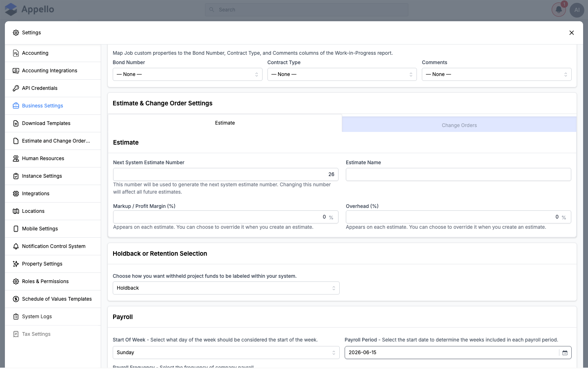This screenshot has height=375, width=588.
Task: Click the Accounting Integrations icon
Action: [16, 71]
